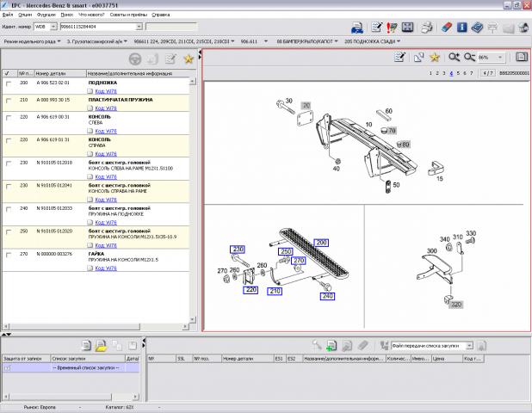Check the box for part N 910105 012018
Screen dimensions: 532x413
[9, 163]
